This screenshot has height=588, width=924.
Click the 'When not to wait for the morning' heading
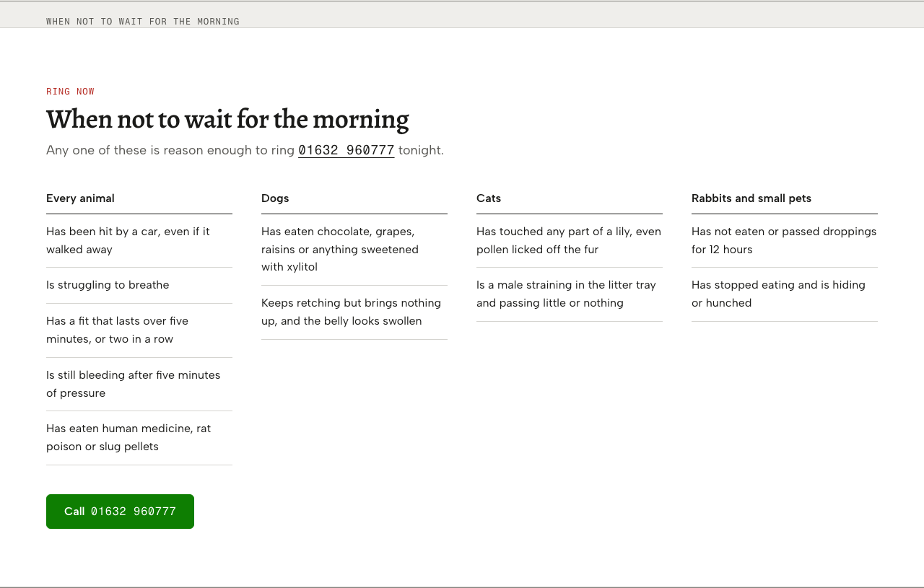[x=227, y=119]
